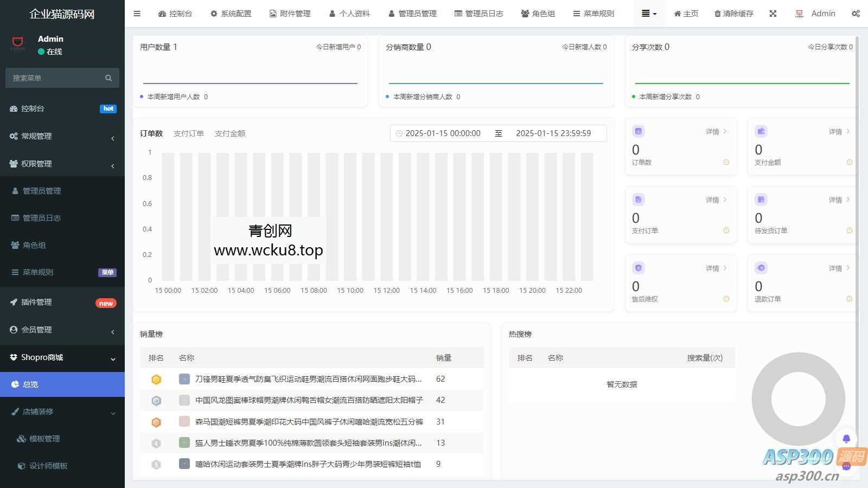Select the 支付订单 chart tab
Screen dimensions: 868x488
[x=189, y=133]
